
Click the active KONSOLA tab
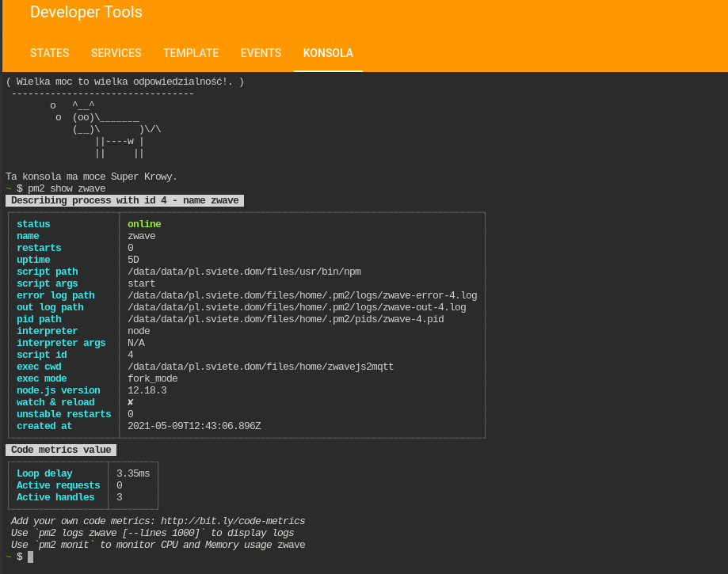[x=328, y=53]
